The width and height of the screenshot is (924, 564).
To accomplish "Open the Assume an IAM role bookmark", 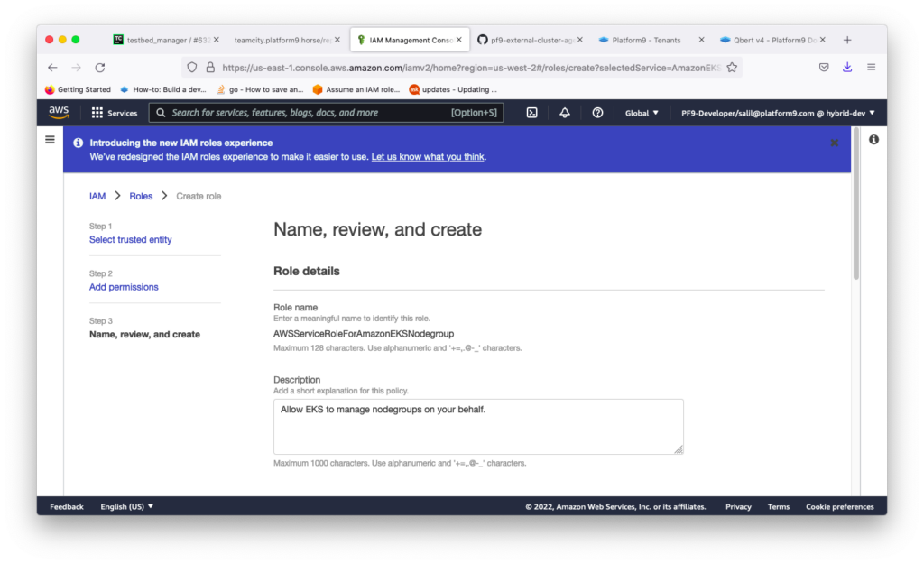I will pos(356,89).
